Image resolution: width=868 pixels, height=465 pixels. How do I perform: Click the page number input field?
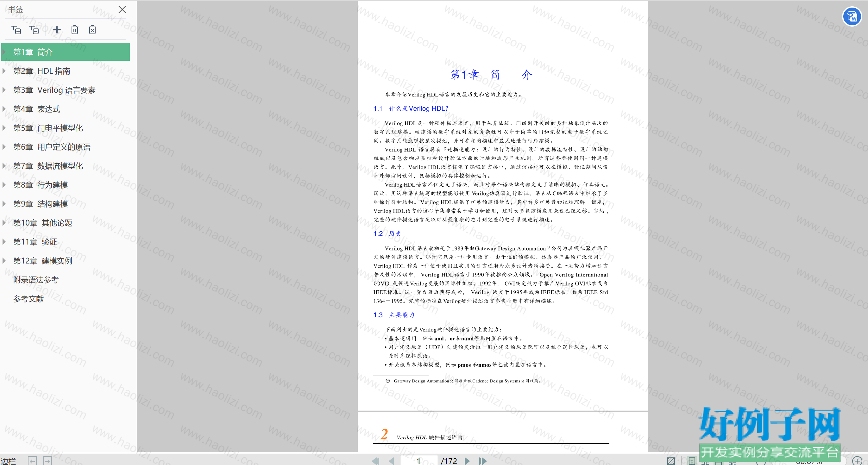click(418, 460)
